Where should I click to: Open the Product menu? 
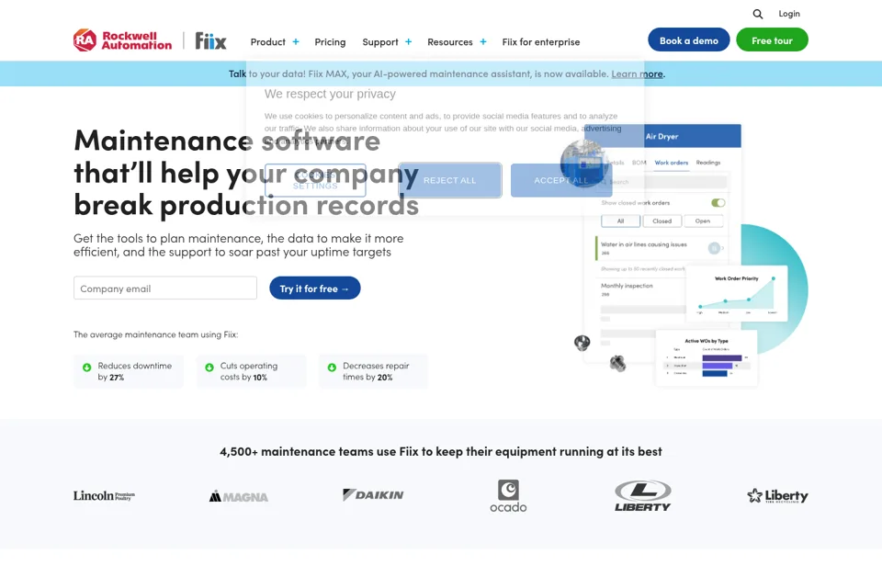tap(267, 41)
